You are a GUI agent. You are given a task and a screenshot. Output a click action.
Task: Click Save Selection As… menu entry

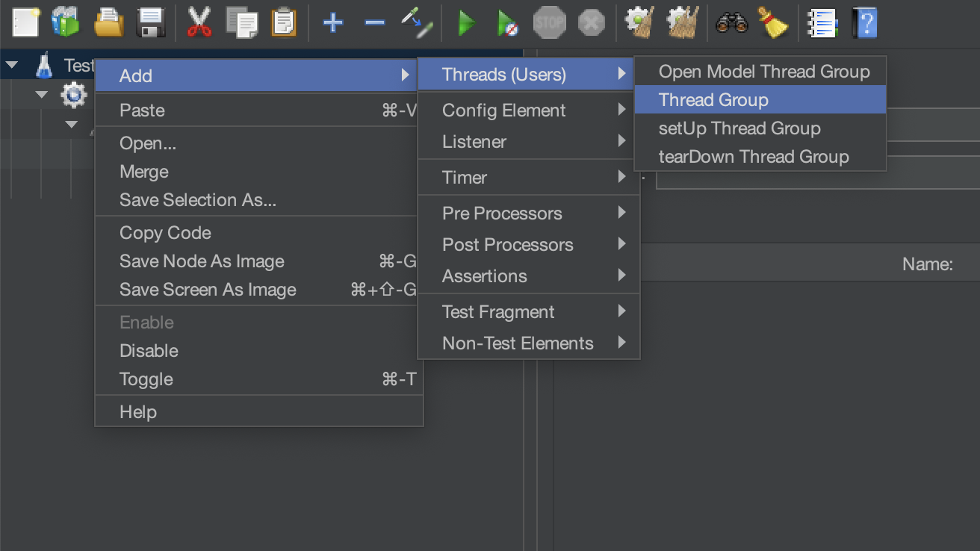tap(198, 200)
